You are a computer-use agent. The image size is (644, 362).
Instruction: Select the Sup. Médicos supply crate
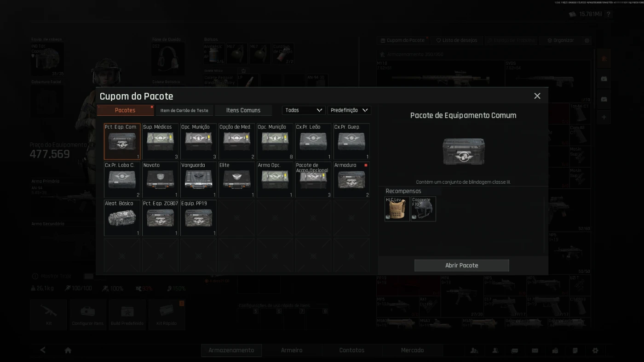160,141
